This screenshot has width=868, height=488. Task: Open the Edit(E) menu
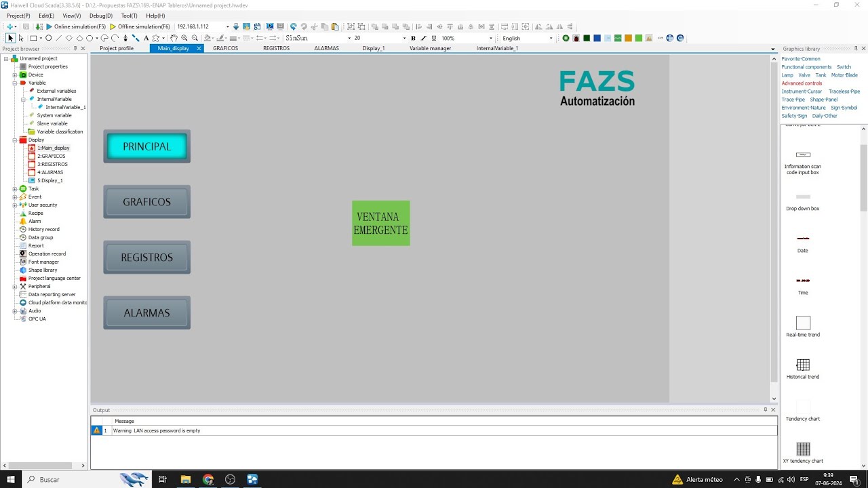pos(47,16)
